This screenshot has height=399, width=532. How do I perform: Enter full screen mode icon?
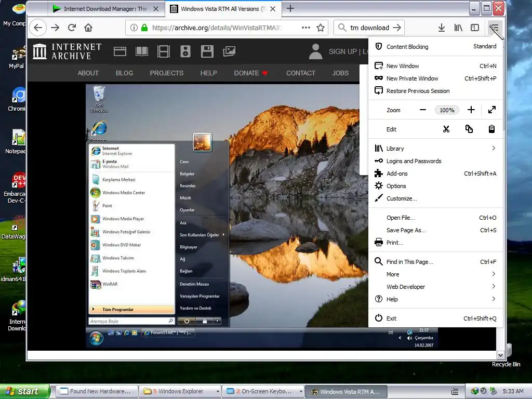[x=491, y=110]
